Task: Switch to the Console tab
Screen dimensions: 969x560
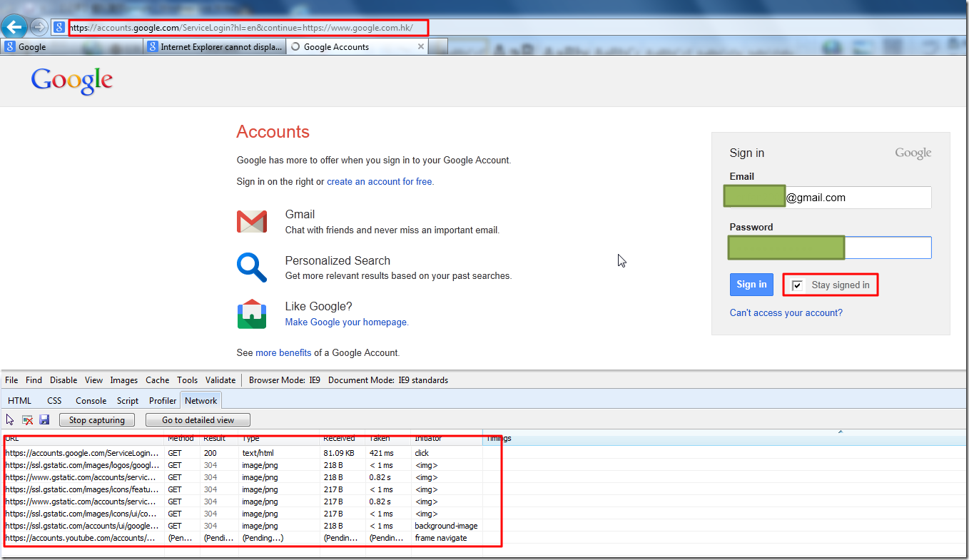Action: click(91, 401)
